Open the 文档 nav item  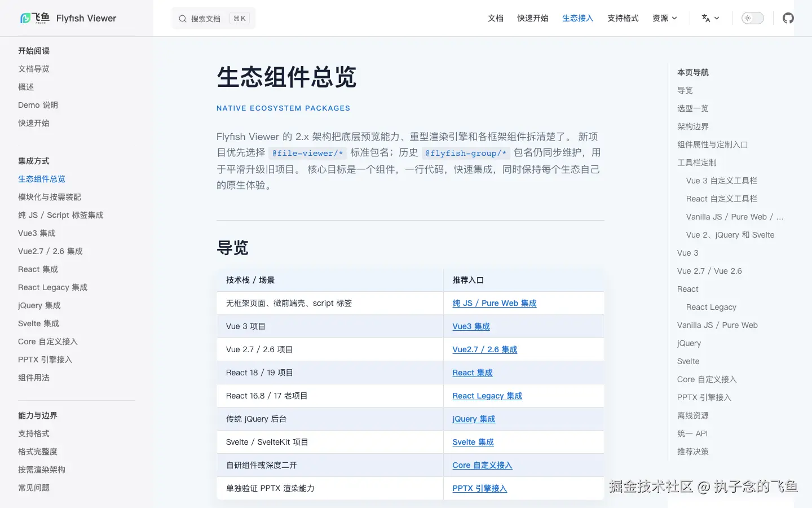pyautogui.click(x=496, y=18)
